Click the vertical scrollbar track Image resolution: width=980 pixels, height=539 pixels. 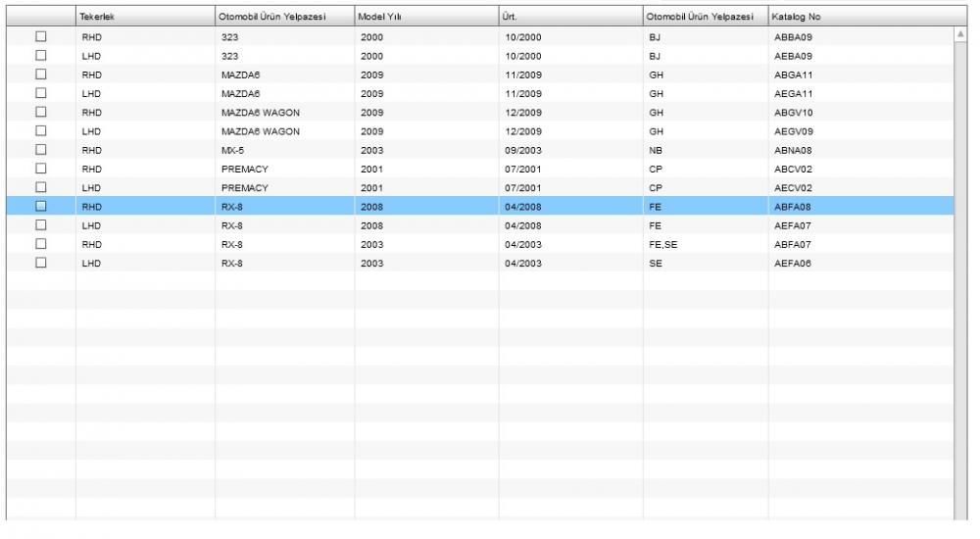point(960,281)
